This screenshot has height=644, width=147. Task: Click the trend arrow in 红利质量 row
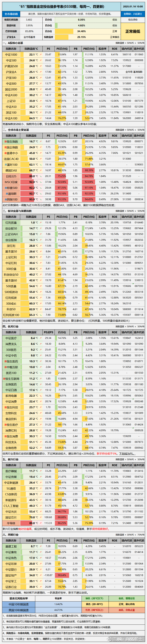coord(41,222)
